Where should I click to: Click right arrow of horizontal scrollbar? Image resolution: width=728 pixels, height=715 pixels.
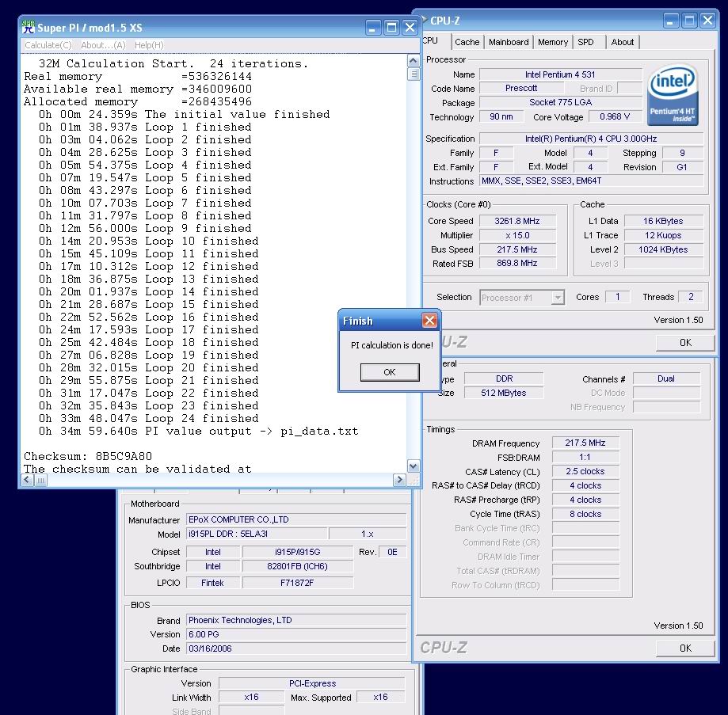coord(399,480)
